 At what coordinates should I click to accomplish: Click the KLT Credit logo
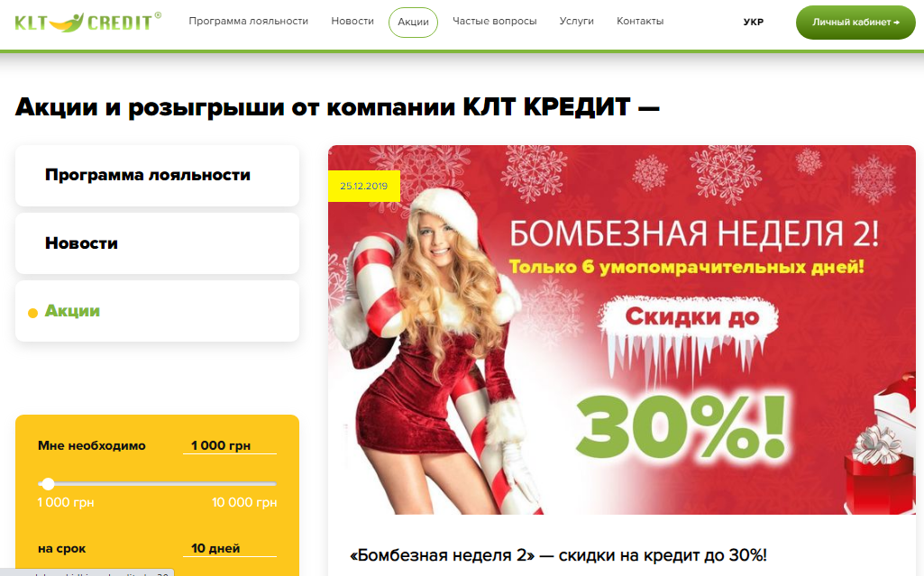tap(87, 23)
